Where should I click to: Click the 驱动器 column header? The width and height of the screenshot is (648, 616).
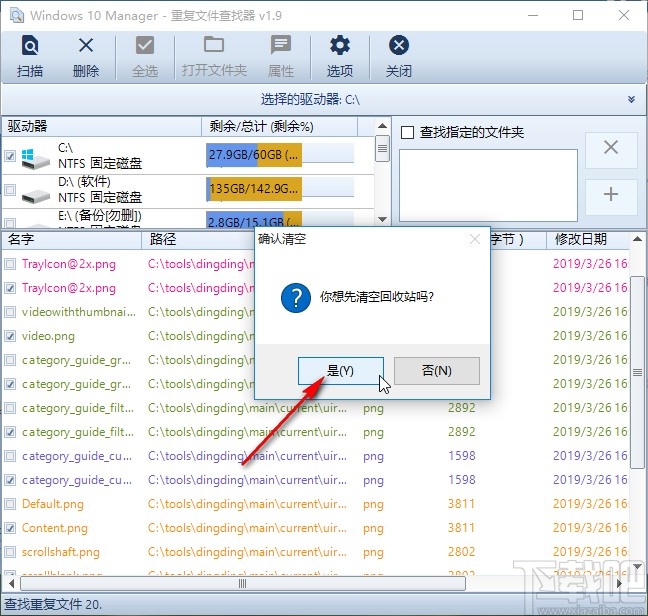[102, 126]
